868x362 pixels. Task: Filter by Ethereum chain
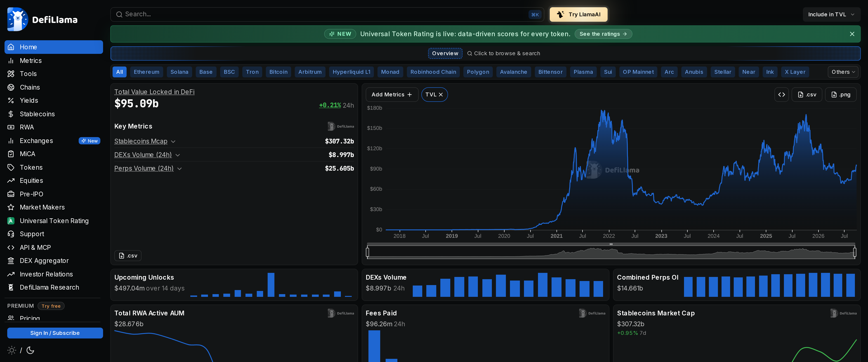point(146,72)
